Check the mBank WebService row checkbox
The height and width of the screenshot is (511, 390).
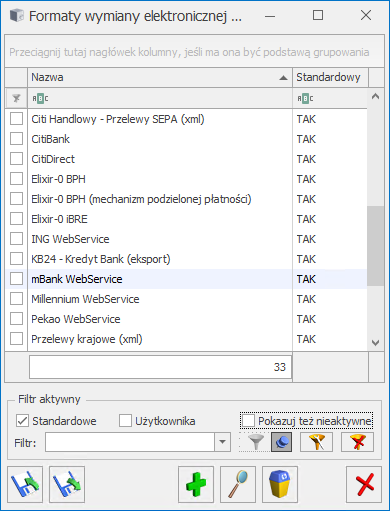[x=16, y=279]
